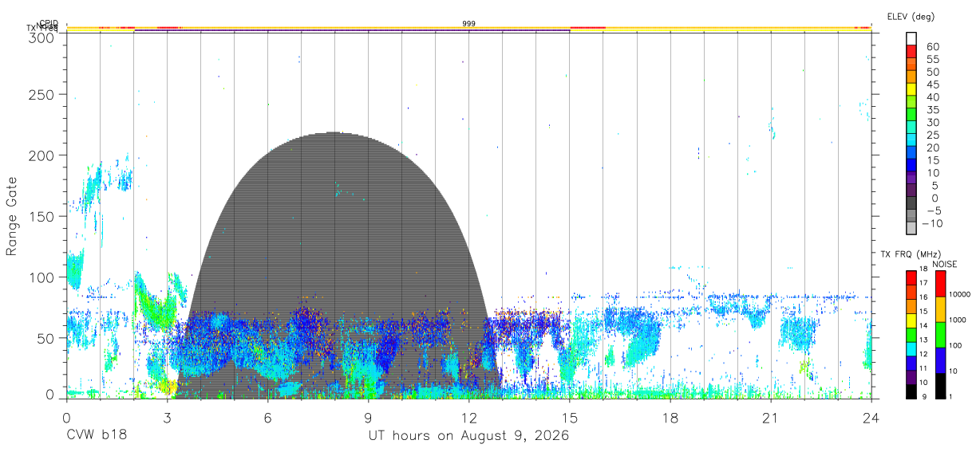Click the white top swatch of ELEV scale
The height and width of the screenshot is (452, 980).
click(x=911, y=38)
